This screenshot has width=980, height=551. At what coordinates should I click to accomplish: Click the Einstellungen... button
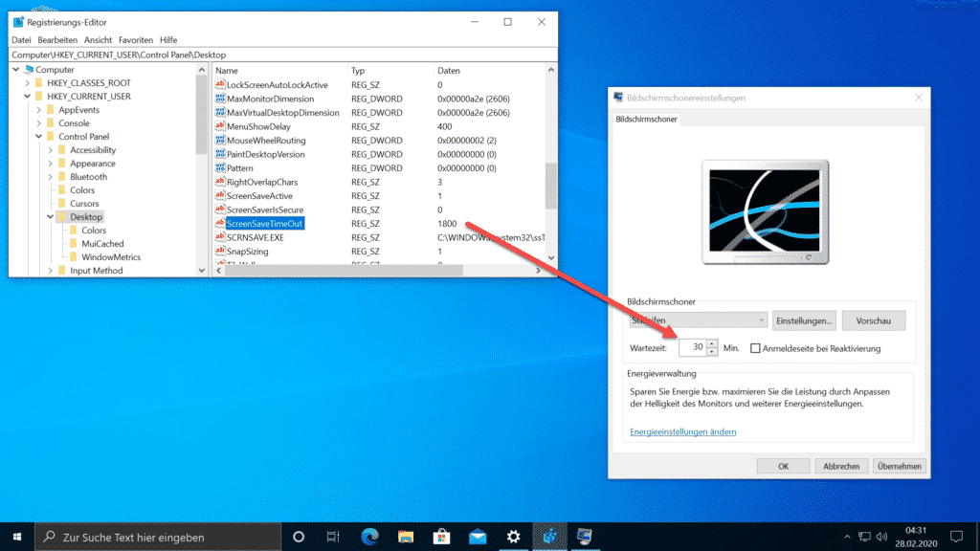[x=804, y=320]
